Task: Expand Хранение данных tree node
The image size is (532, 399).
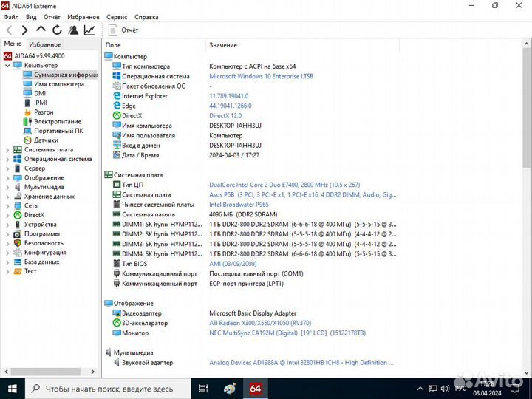Action: point(7,197)
